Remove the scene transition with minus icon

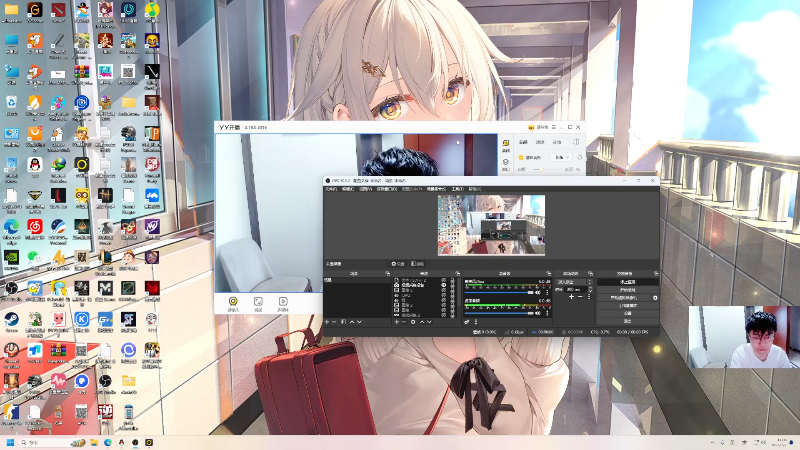click(x=581, y=297)
